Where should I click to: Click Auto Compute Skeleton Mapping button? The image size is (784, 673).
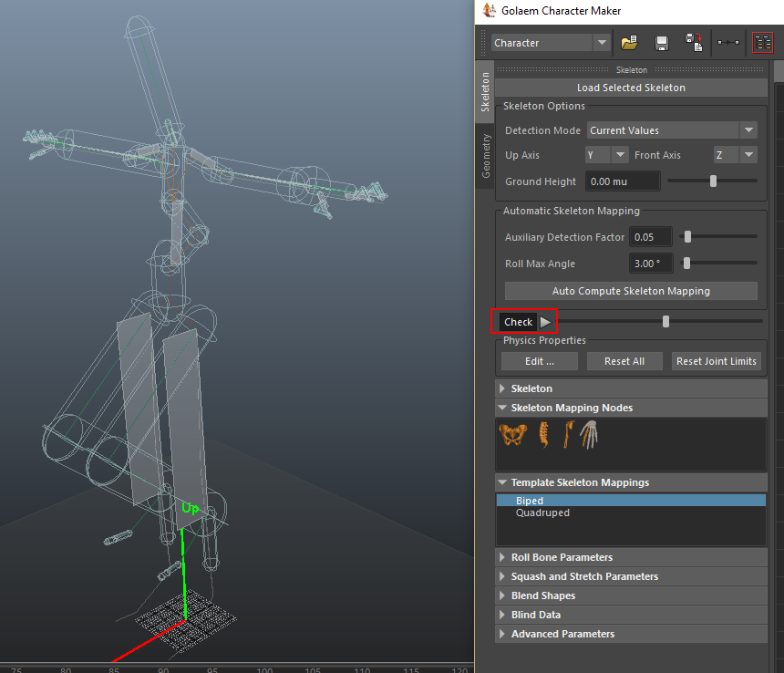(631, 291)
